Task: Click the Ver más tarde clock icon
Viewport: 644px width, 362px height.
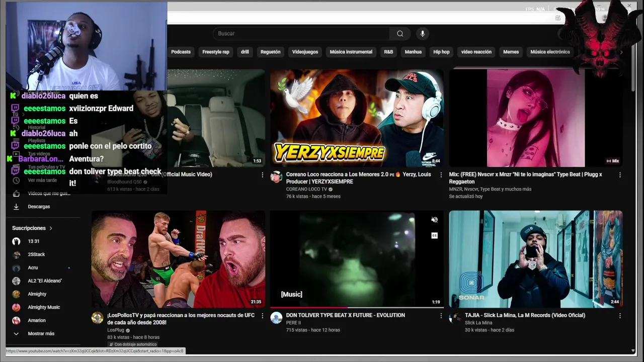Action: tap(16, 180)
